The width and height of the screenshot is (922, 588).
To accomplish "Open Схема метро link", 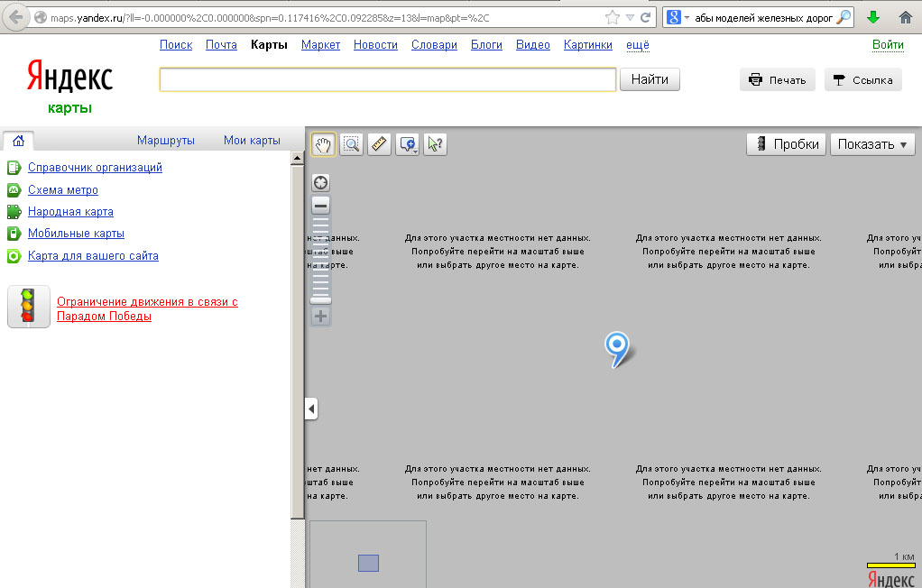I will (63, 190).
